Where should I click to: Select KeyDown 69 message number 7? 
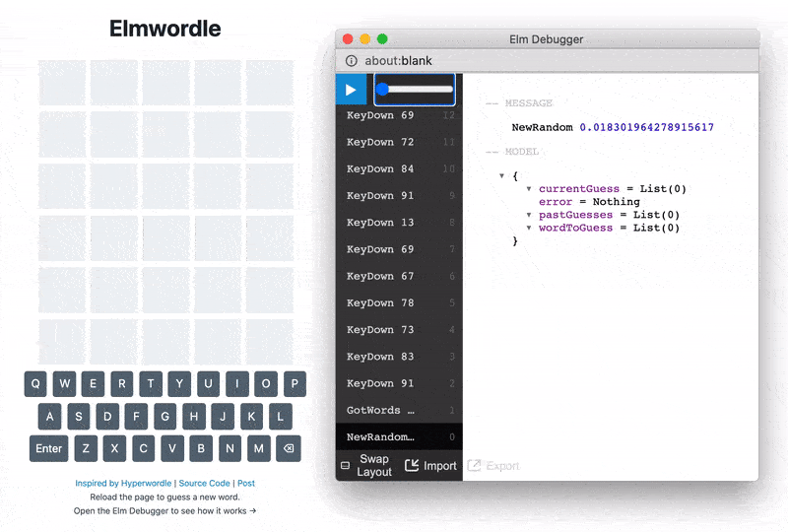[399, 249]
